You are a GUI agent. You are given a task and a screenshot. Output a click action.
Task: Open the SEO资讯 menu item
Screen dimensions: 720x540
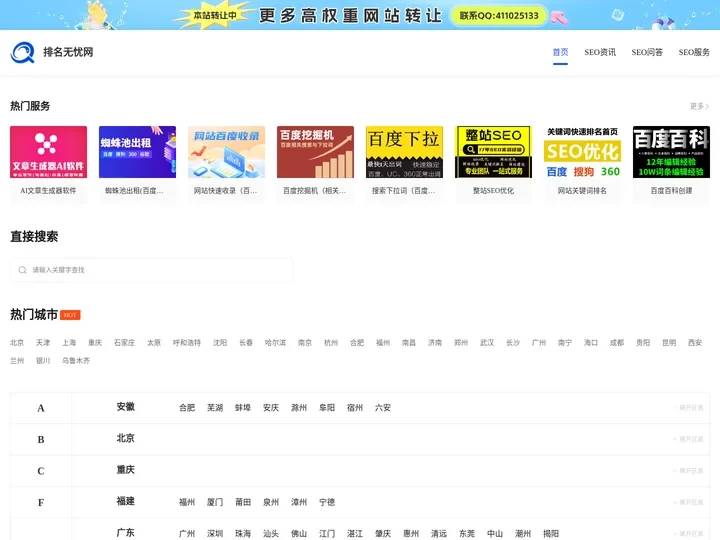[600, 52]
